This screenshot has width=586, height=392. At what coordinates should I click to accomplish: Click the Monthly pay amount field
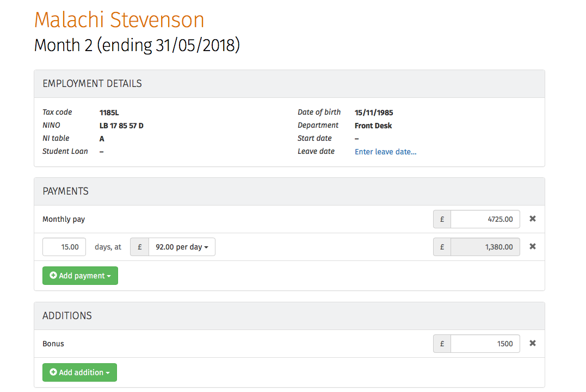click(x=485, y=219)
